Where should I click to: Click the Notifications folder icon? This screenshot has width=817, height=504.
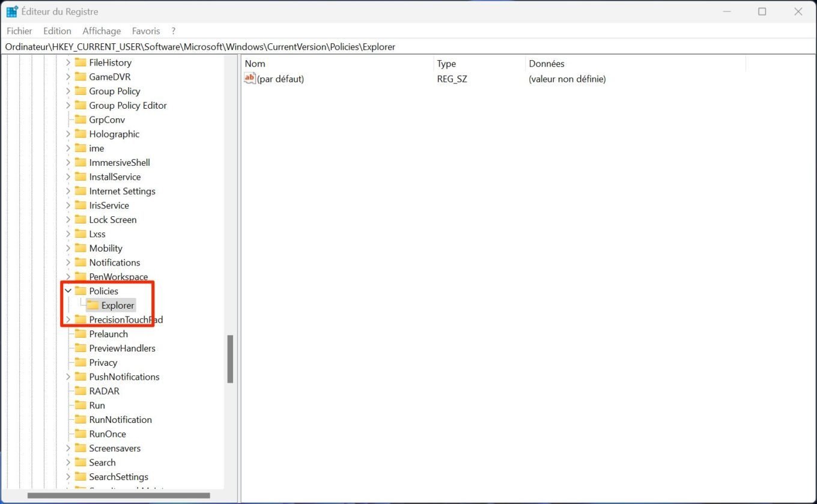(80, 263)
